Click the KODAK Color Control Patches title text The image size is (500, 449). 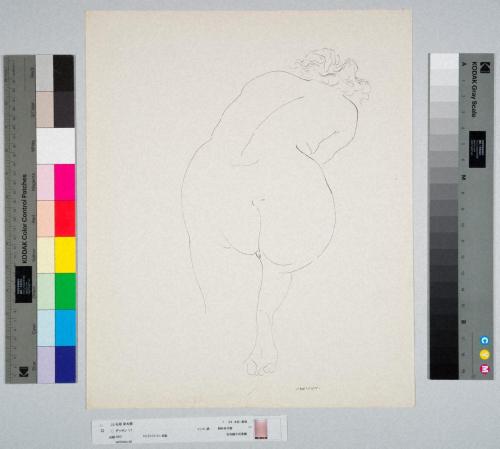pyautogui.click(x=24, y=219)
